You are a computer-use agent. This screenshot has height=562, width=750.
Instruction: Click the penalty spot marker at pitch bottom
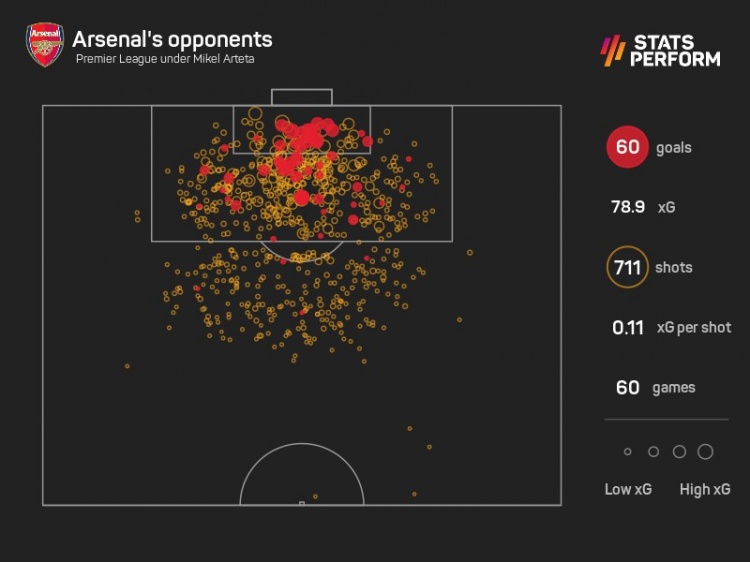302,503
